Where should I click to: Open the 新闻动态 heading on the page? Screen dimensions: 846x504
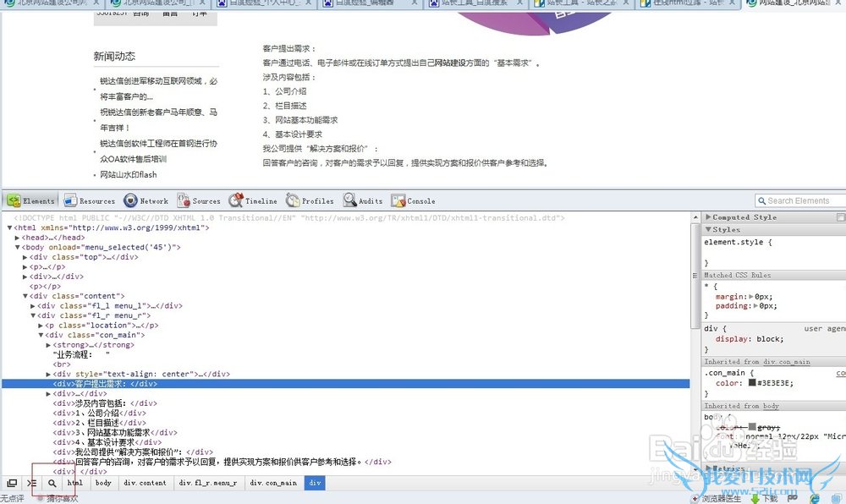pos(114,56)
